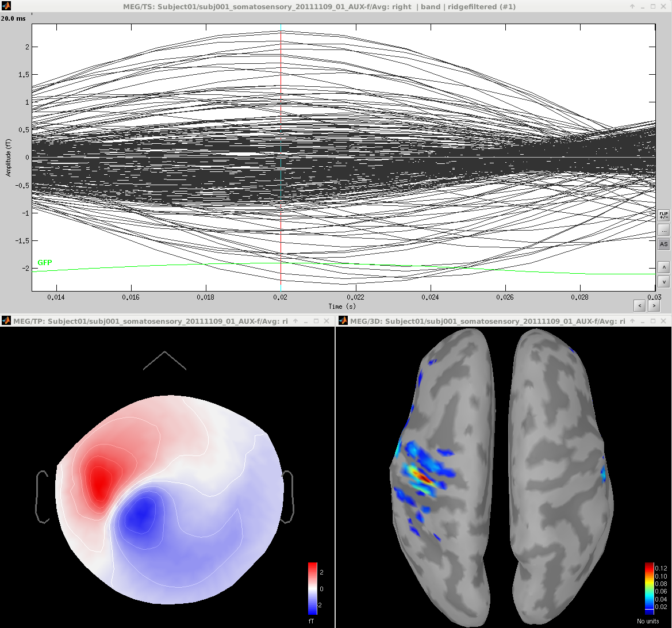Decrease amplitude gain with the v button
This screenshot has width=672, height=628.
(x=664, y=282)
